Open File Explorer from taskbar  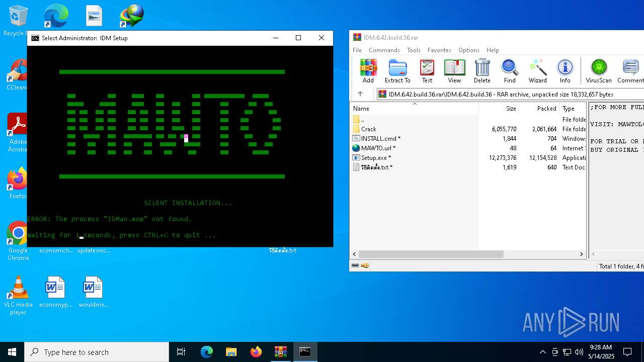click(x=231, y=352)
